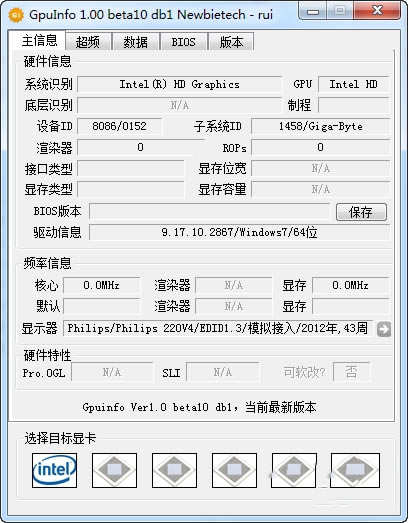Click the 显存容量 N/A field
408x523 pixels.
pyautogui.click(x=320, y=189)
